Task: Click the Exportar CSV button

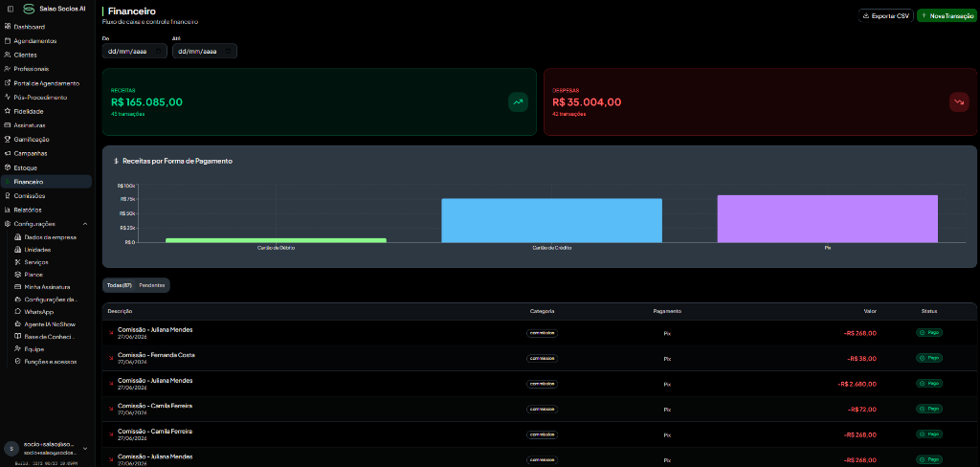Action: point(885,15)
